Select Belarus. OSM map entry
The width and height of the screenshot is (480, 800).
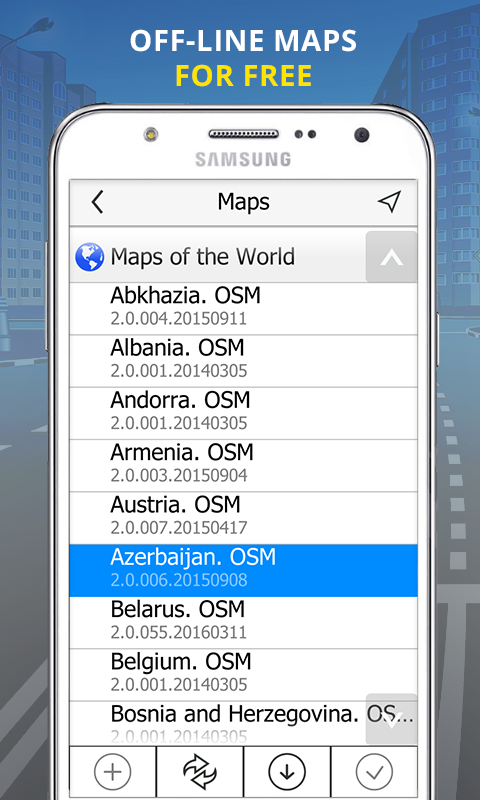tap(243, 622)
